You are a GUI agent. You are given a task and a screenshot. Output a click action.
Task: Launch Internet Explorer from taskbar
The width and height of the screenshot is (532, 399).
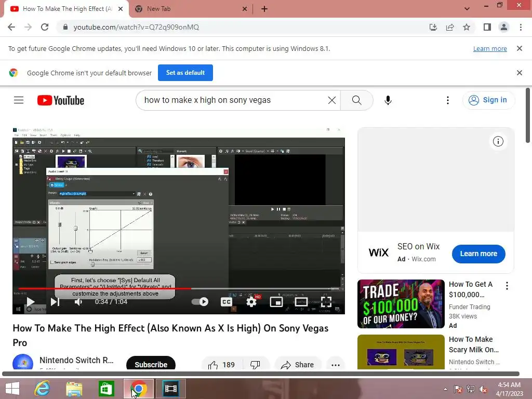click(43, 389)
